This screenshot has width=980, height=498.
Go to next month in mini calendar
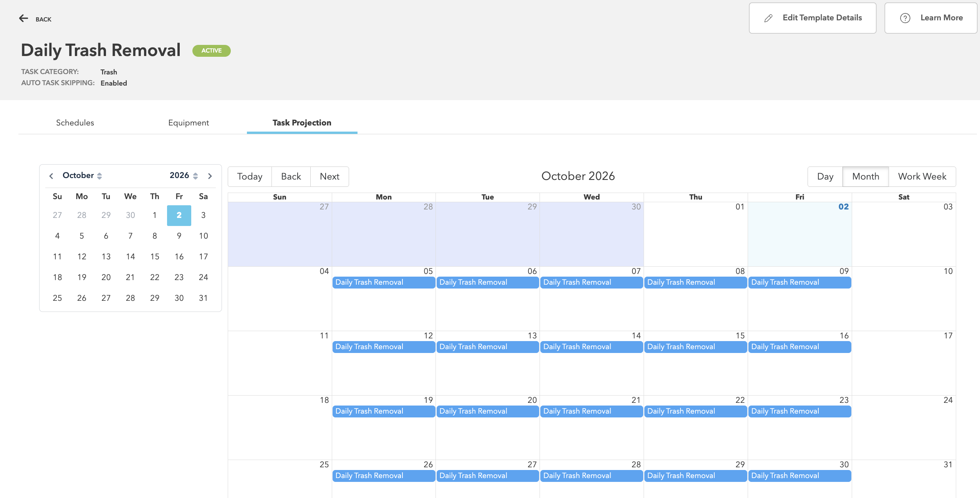pos(210,176)
